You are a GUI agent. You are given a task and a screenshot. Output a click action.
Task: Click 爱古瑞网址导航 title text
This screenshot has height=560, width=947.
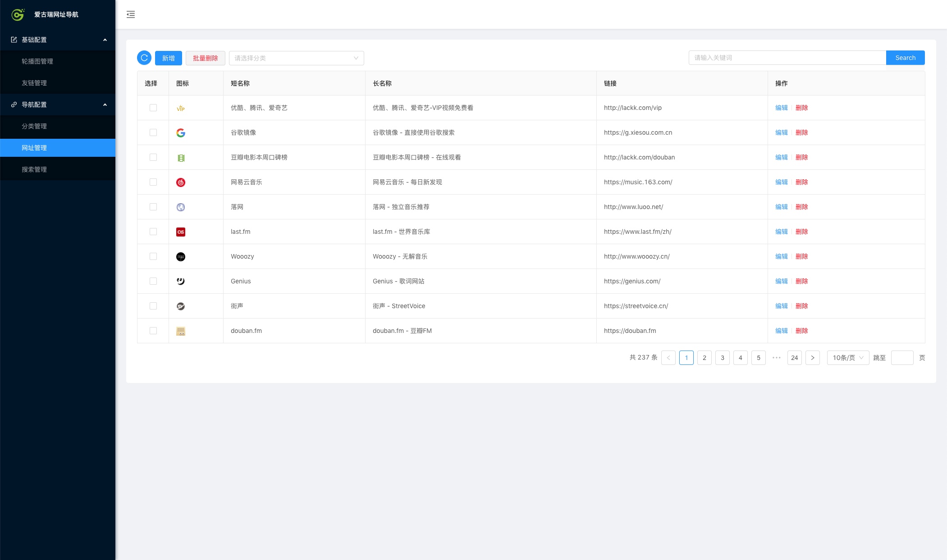click(x=56, y=14)
